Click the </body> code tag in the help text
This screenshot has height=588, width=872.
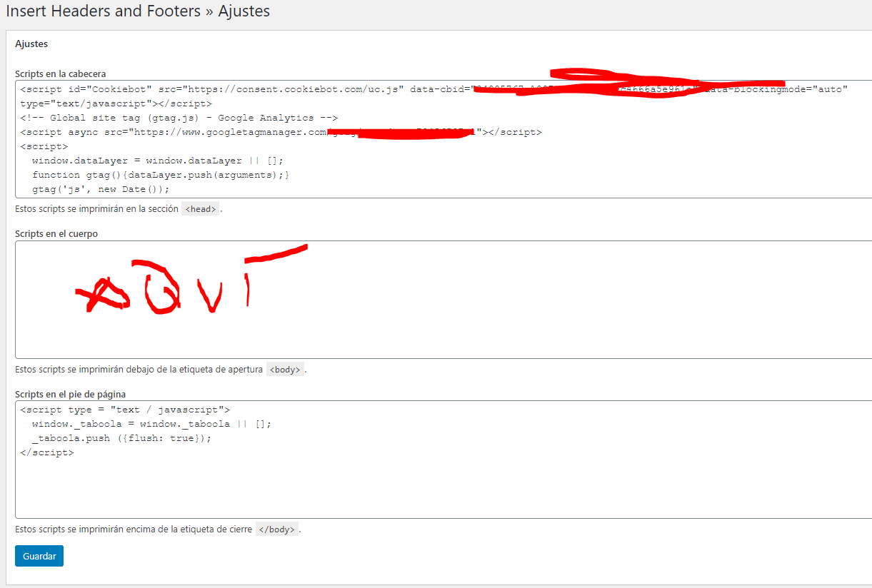pos(277,529)
